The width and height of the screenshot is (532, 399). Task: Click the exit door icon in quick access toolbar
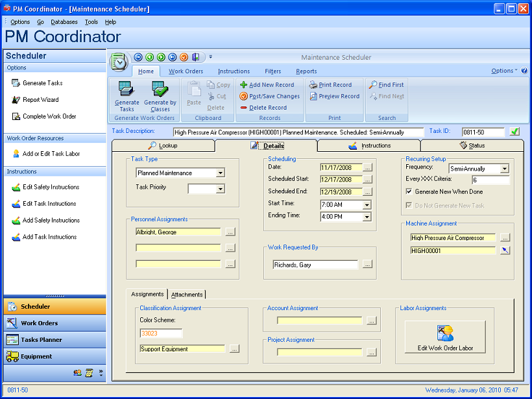pyautogui.click(x=195, y=57)
